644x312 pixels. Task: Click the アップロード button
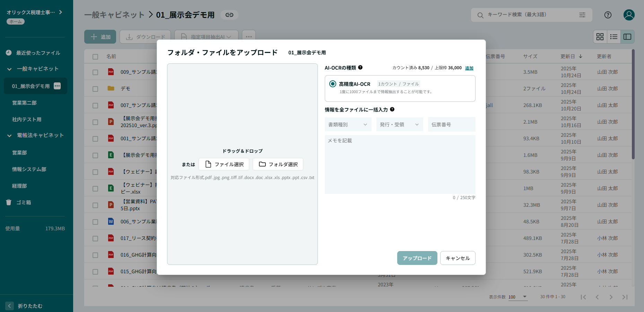coord(417,258)
